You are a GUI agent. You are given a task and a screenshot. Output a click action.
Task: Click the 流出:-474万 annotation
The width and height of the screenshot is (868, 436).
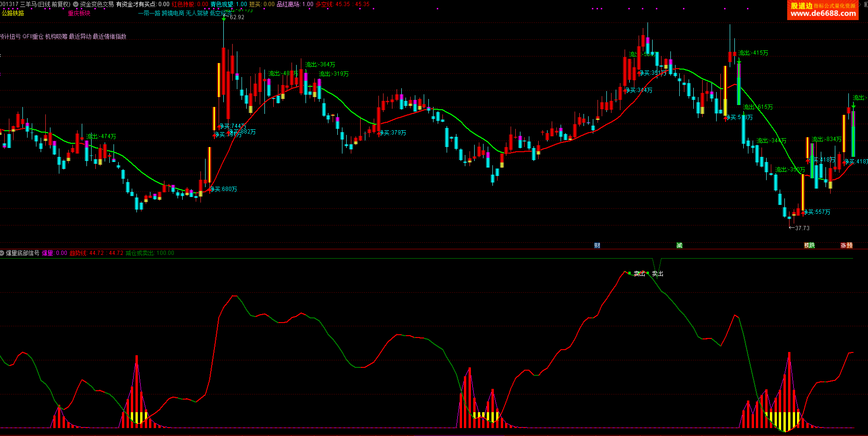pyautogui.click(x=101, y=136)
